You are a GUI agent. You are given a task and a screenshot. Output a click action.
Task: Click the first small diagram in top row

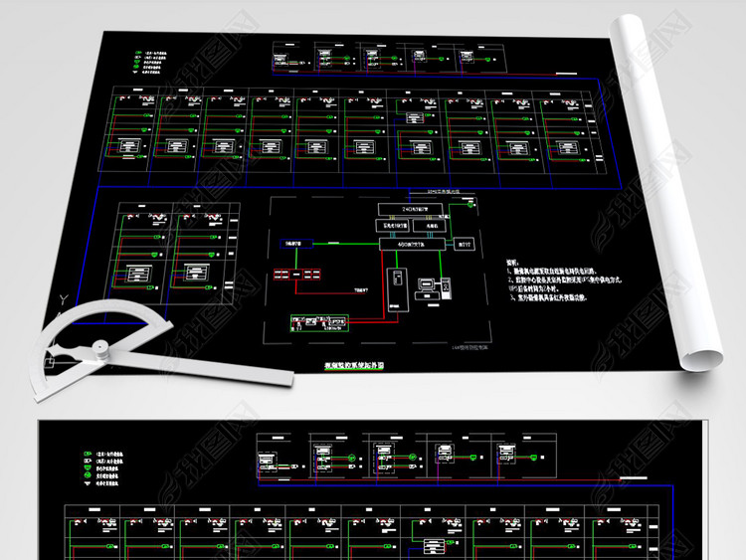tap(287, 59)
